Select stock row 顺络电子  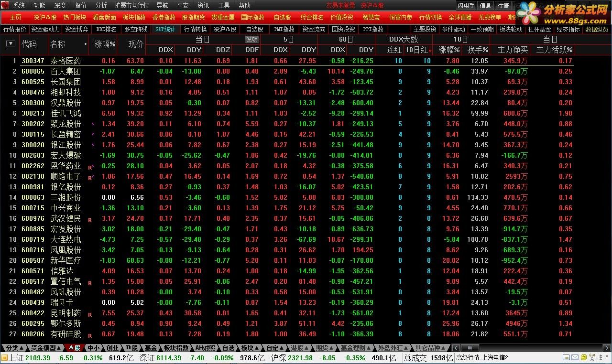287,176
